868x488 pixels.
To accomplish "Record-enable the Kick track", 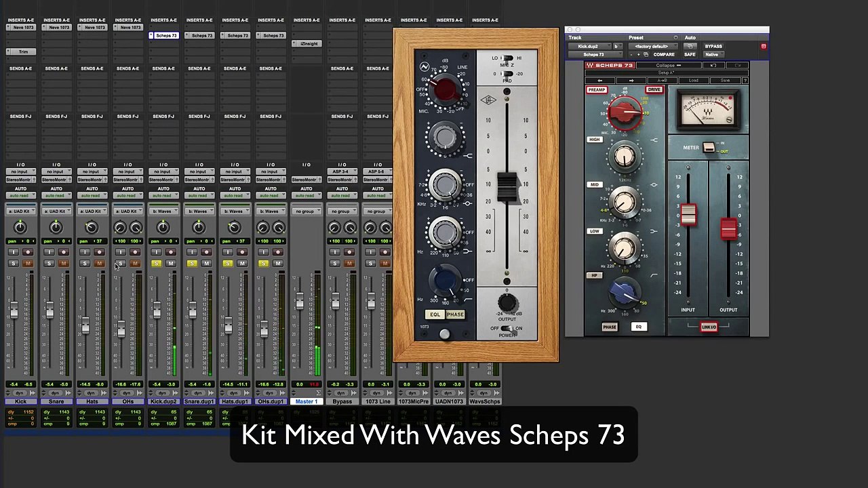I will [x=28, y=253].
